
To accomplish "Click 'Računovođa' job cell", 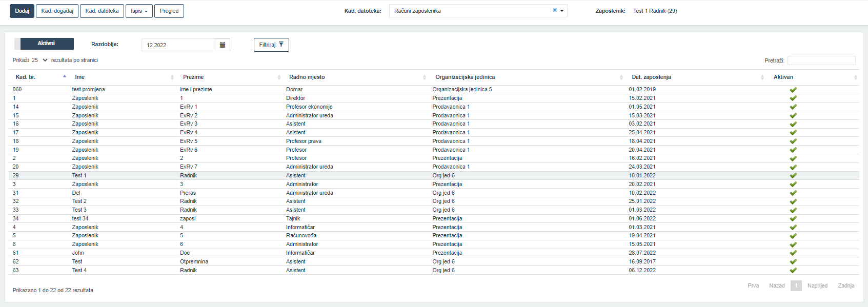I will point(301,235).
